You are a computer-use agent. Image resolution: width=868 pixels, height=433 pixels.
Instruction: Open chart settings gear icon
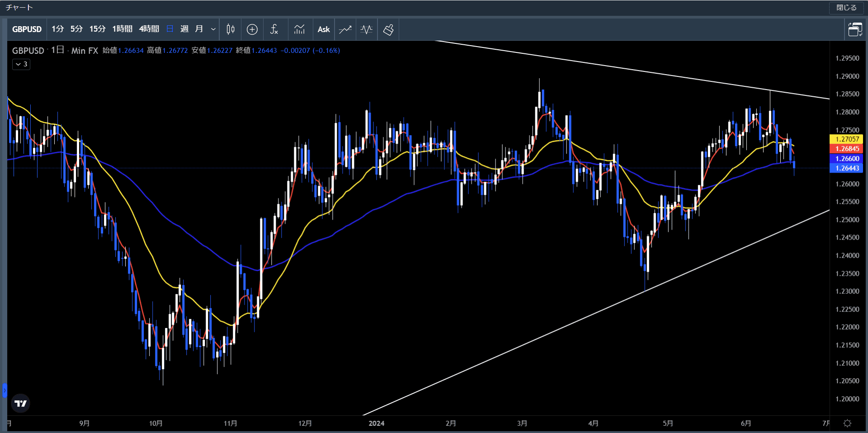point(847,423)
